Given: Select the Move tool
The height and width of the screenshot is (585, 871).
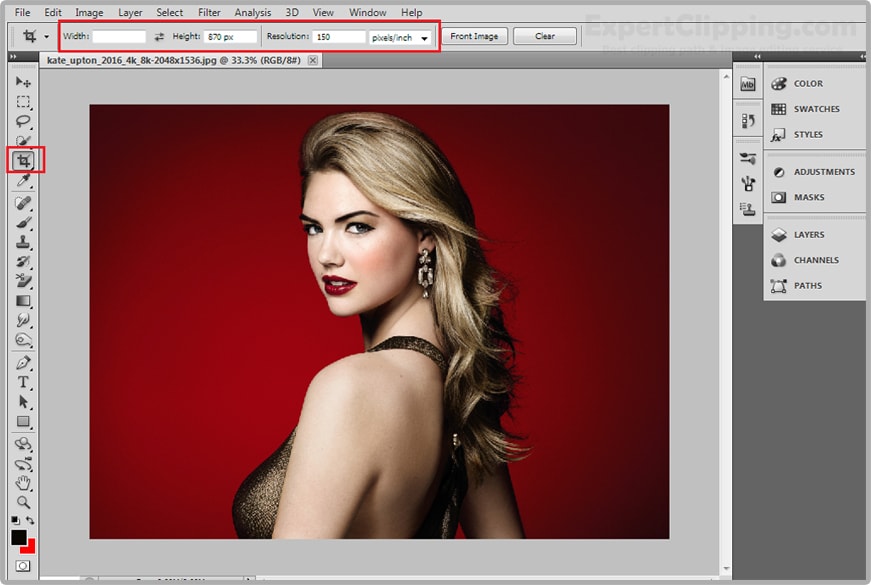Looking at the screenshot, I should tap(23, 82).
